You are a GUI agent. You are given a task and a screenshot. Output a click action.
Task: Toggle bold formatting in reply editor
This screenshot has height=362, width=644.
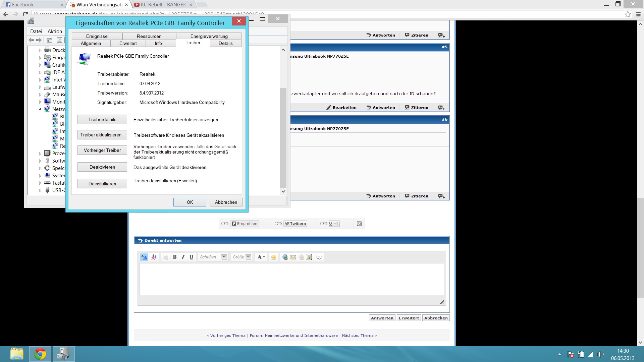[175, 257]
